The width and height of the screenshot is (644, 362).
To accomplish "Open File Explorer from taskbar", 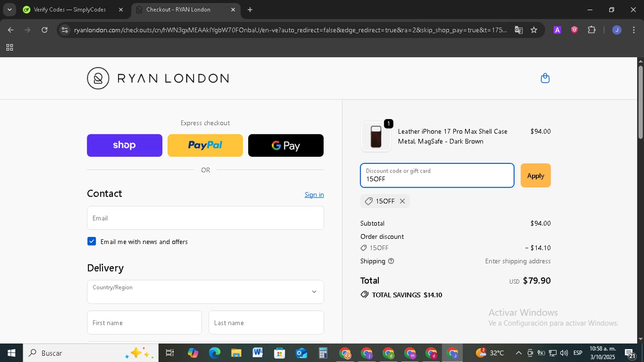I will pos(236,353).
